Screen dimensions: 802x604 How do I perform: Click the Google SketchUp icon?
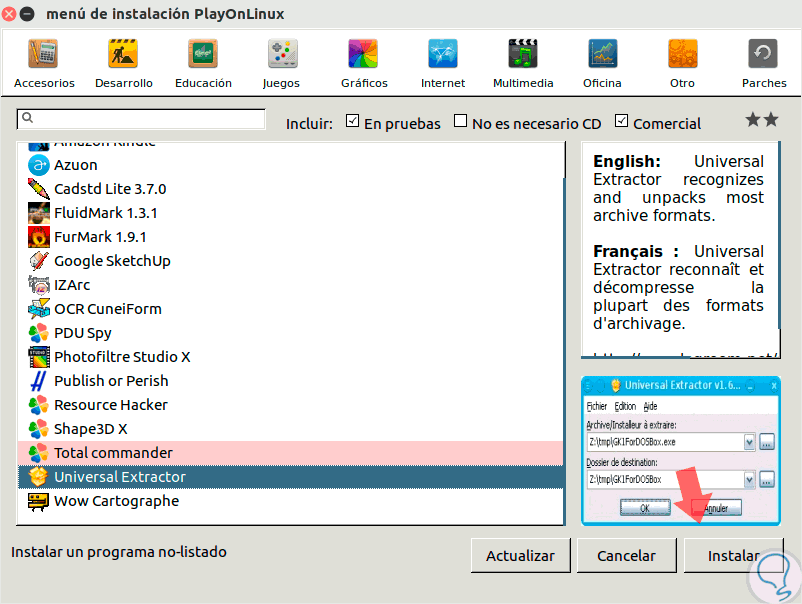(38, 261)
